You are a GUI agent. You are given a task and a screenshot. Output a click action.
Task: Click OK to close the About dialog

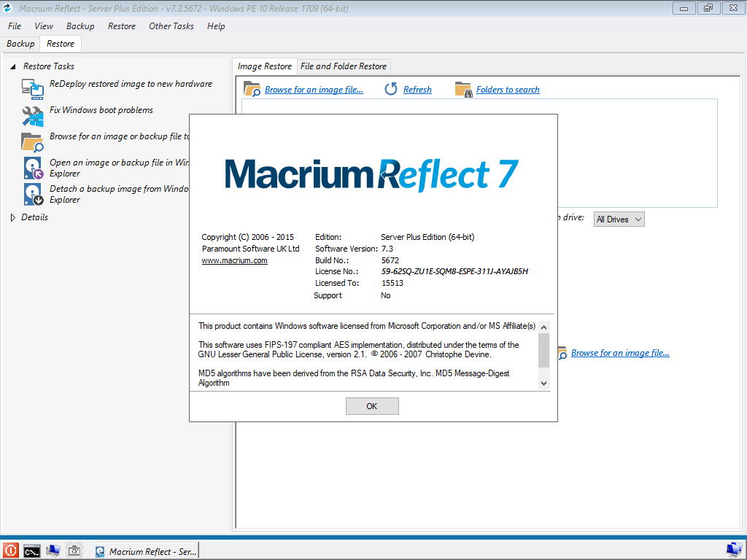(372, 406)
